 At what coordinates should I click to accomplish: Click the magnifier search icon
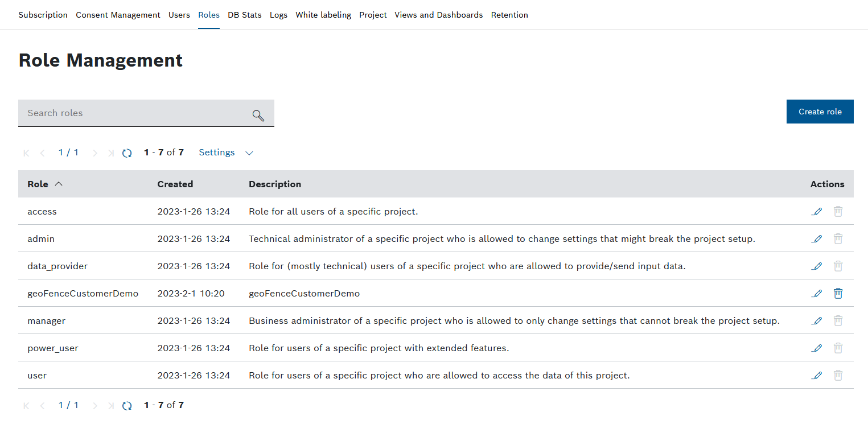click(x=258, y=116)
